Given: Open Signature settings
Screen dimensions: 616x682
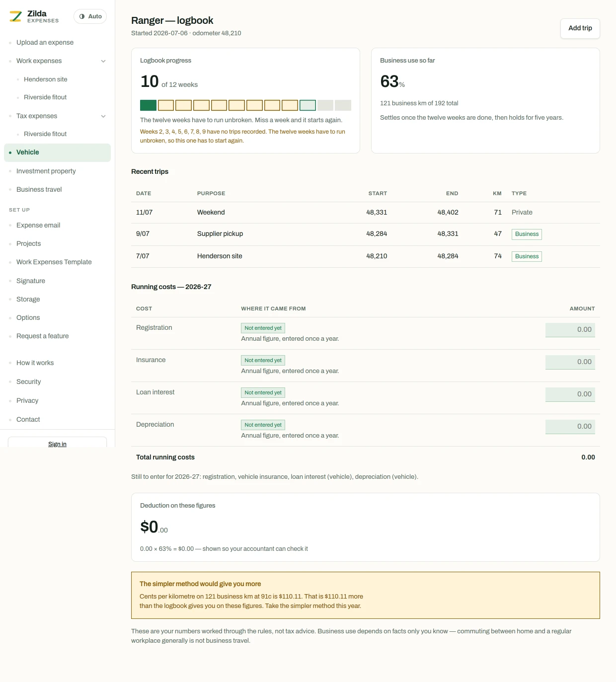Looking at the screenshot, I should click(31, 281).
